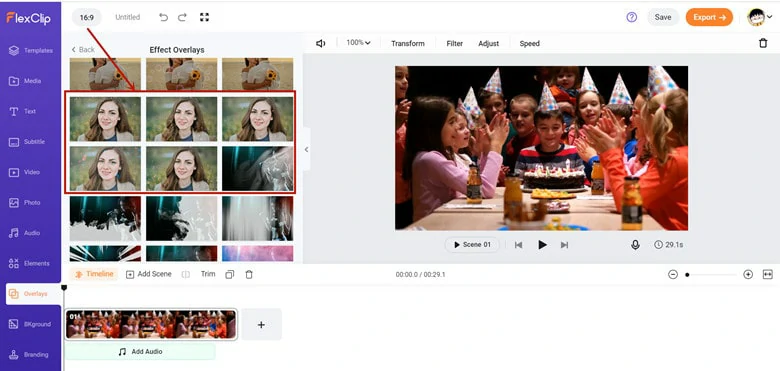
Task: Open the BKground sidebar section
Action: [30, 324]
